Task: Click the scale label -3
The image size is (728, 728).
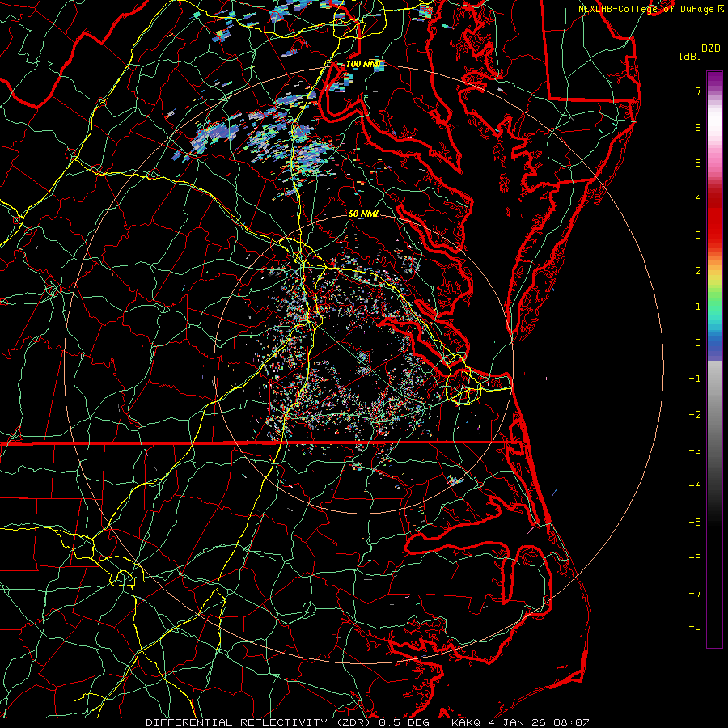Action: tap(695, 451)
